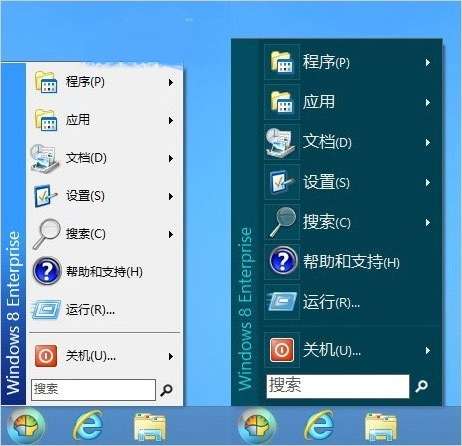462x446 pixels.
Task: Select 运行(R)... in the dark menu
Action: 351,302
